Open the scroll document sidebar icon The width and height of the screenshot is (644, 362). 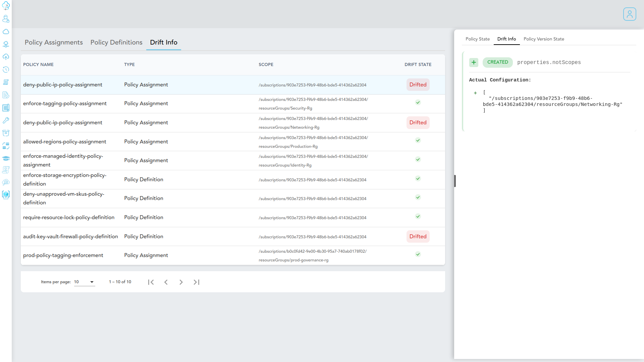coord(6,82)
